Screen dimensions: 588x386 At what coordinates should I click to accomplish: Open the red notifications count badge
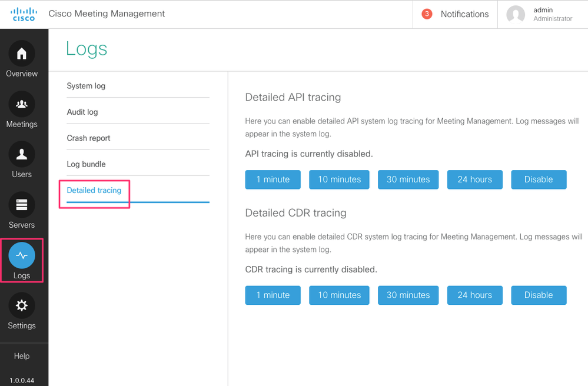[427, 14]
